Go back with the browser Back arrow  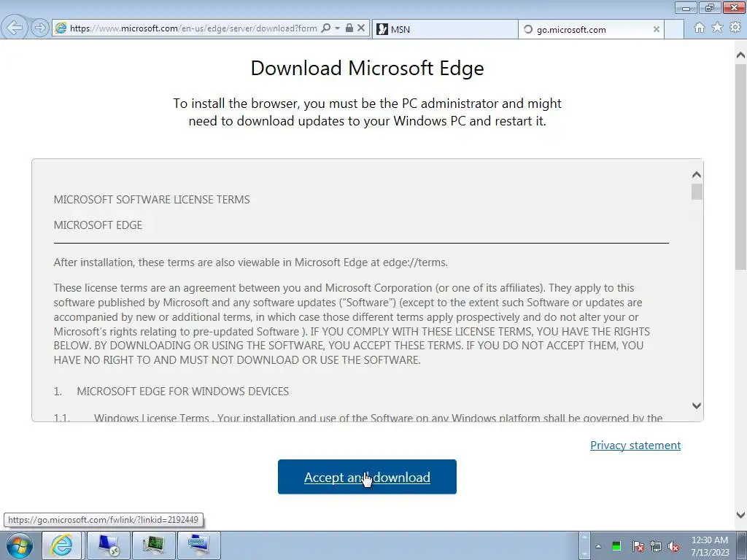15,28
